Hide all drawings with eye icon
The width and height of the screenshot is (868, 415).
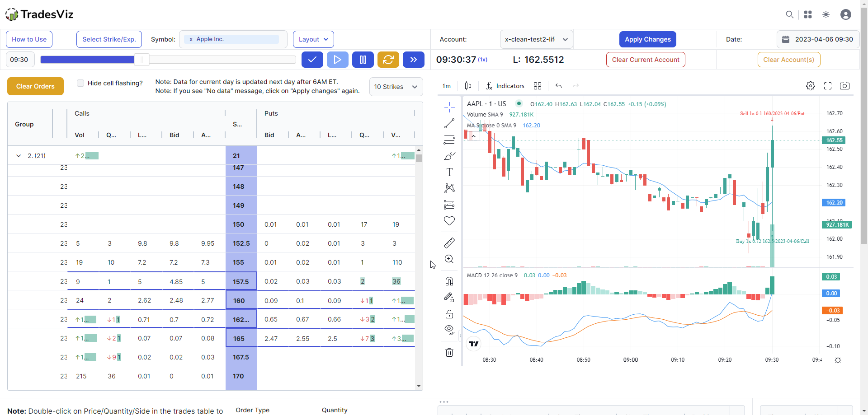click(x=449, y=330)
